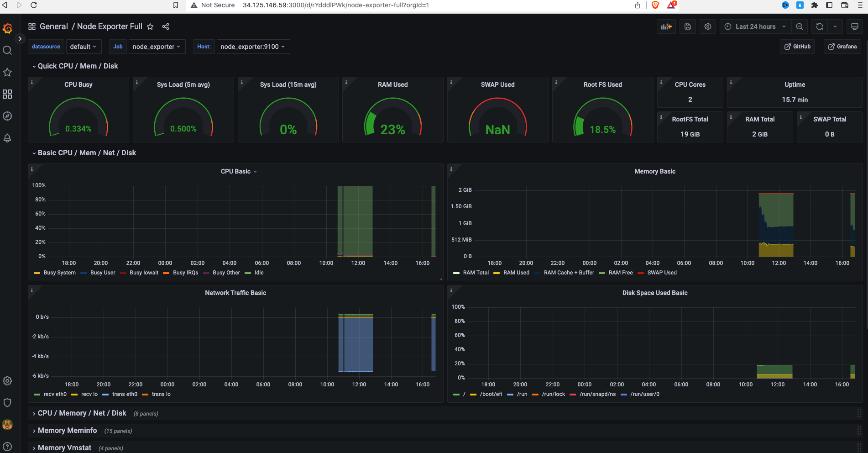This screenshot has width=868, height=453.
Task: Open the Search sidebar icon
Action: [7, 50]
